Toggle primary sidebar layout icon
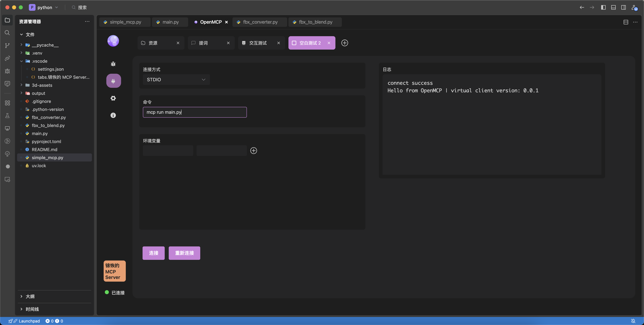Screen dimensions: 644x325 (x=603, y=8)
